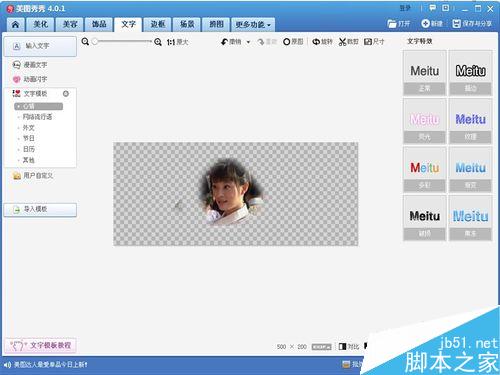This screenshot has width=500, height=375.
Task: Open the 边框 tab
Action: [158, 24]
